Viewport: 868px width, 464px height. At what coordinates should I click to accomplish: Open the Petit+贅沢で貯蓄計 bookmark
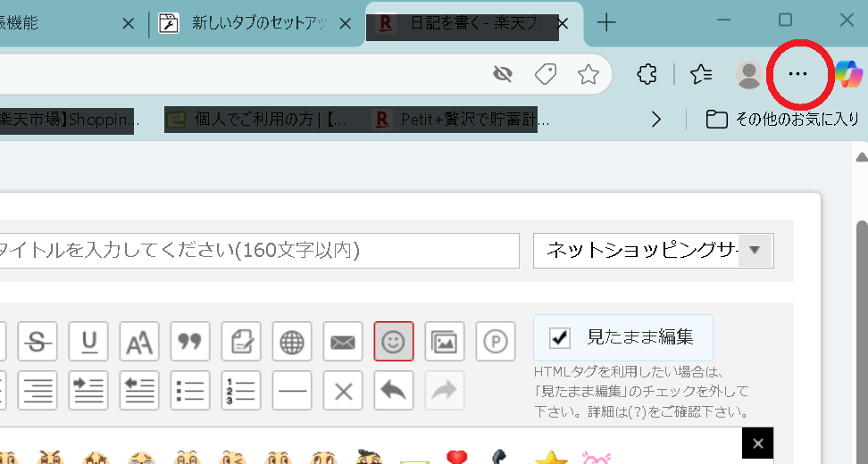click(463, 120)
